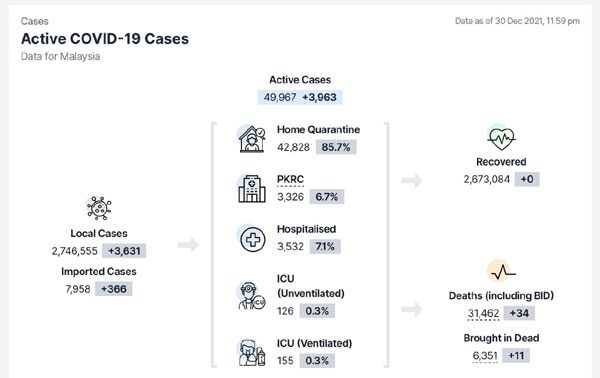
Task: Click the arrow beside Local Cases
Action: point(188,244)
